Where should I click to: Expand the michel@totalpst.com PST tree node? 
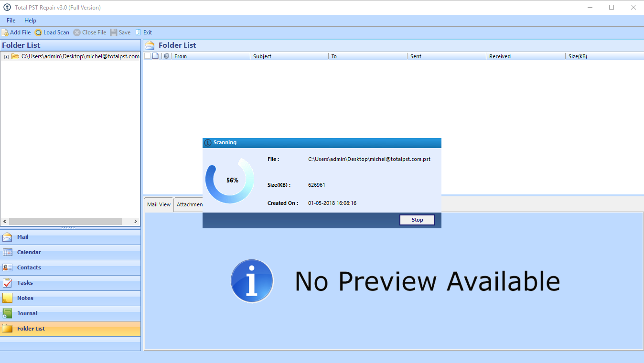coord(6,57)
